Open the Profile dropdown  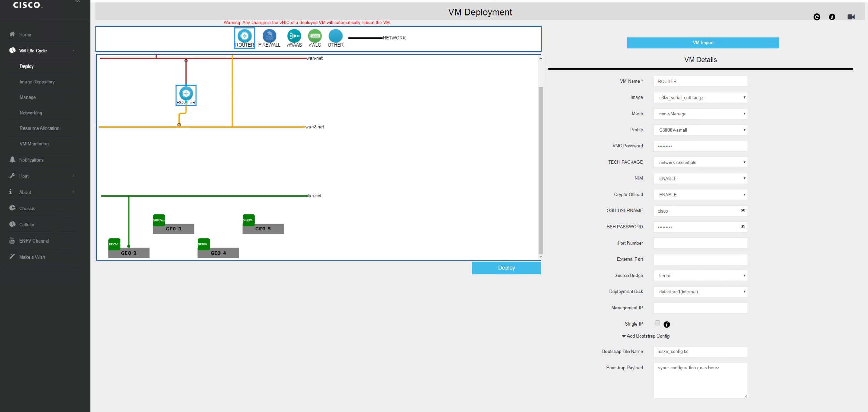pyautogui.click(x=700, y=130)
